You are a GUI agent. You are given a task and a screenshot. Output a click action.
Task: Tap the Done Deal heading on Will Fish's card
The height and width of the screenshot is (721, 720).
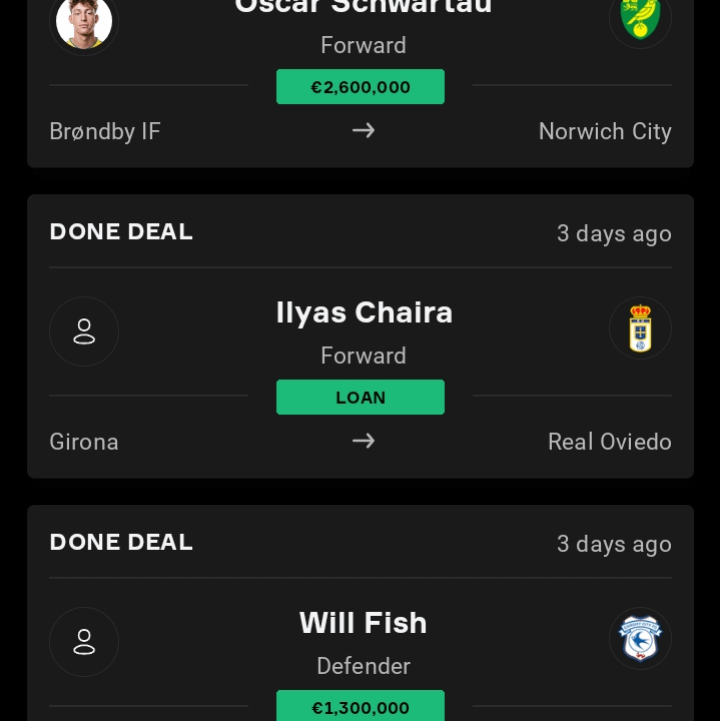(x=121, y=542)
